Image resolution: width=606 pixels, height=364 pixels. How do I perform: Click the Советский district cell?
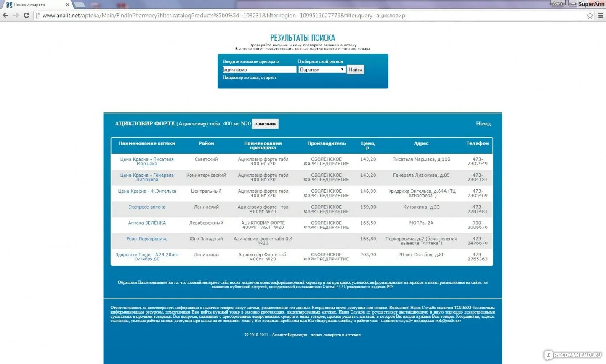pos(206,159)
